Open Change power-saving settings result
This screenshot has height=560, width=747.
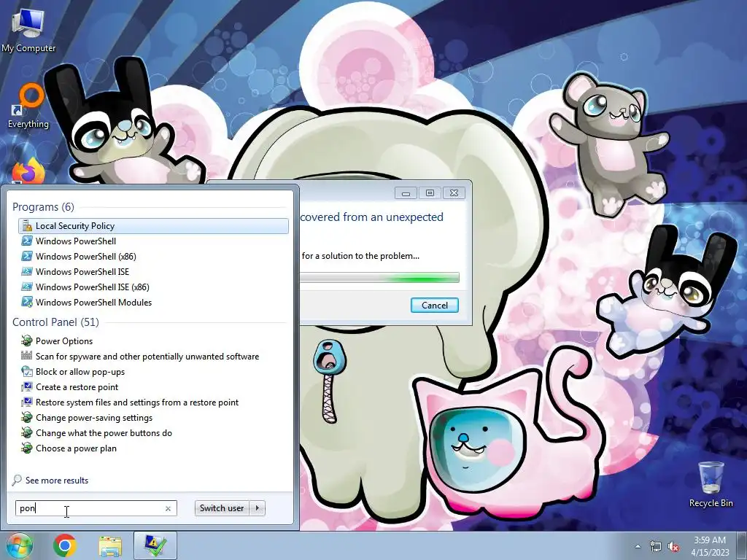coord(153,417)
